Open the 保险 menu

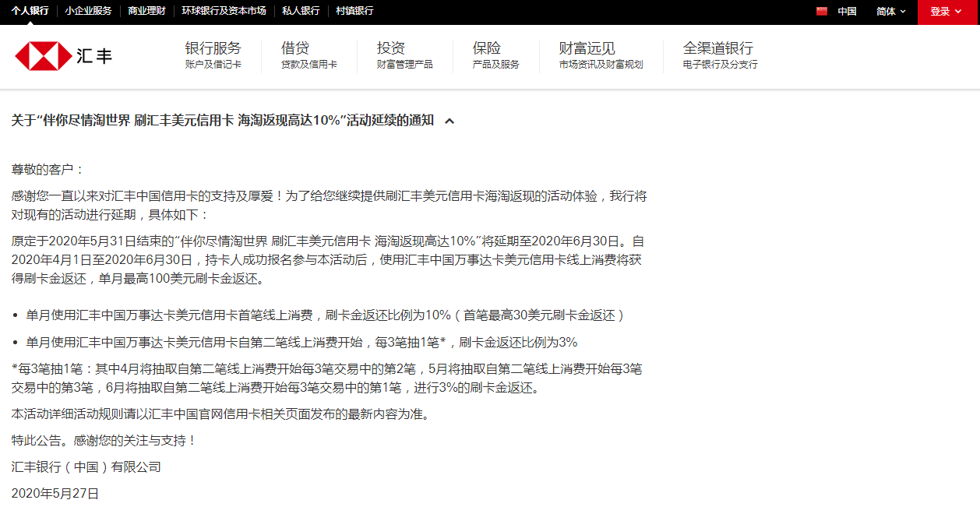tap(495, 55)
